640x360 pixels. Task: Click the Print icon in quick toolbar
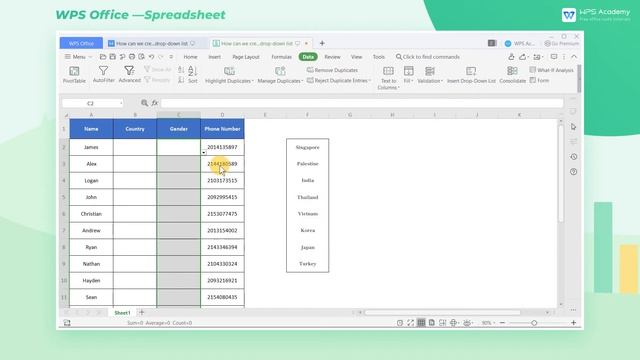[x=132, y=57]
